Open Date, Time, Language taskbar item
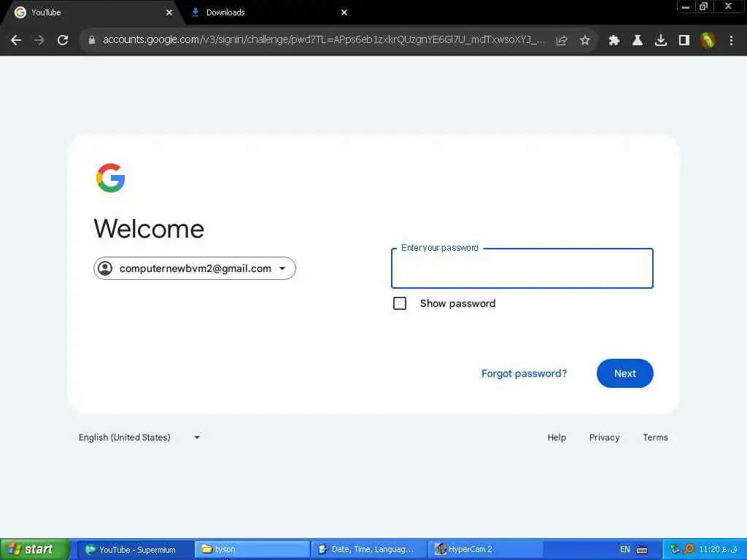This screenshot has height=560, width=747. (x=368, y=550)
